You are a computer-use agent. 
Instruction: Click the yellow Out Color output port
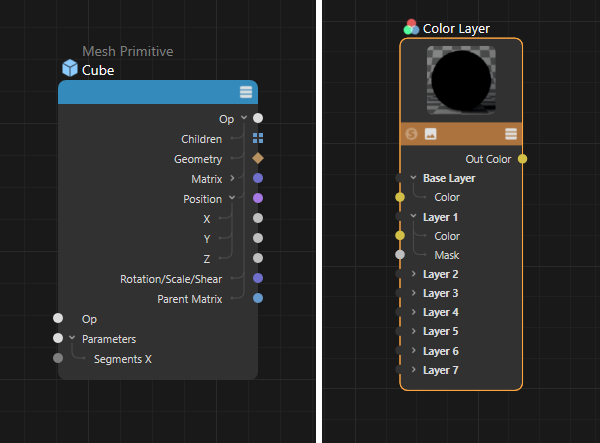(522, 158)
